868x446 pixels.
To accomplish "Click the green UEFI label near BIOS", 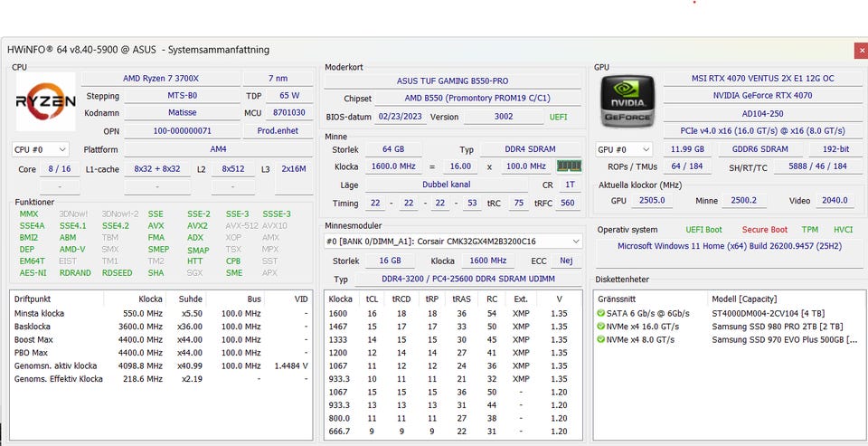I will pos(558,118).
